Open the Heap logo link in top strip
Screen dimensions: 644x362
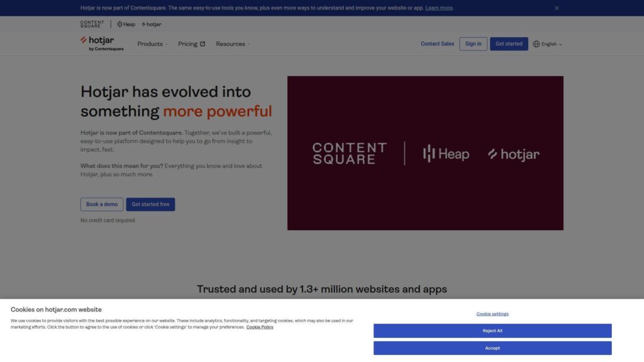pos(126,25)
